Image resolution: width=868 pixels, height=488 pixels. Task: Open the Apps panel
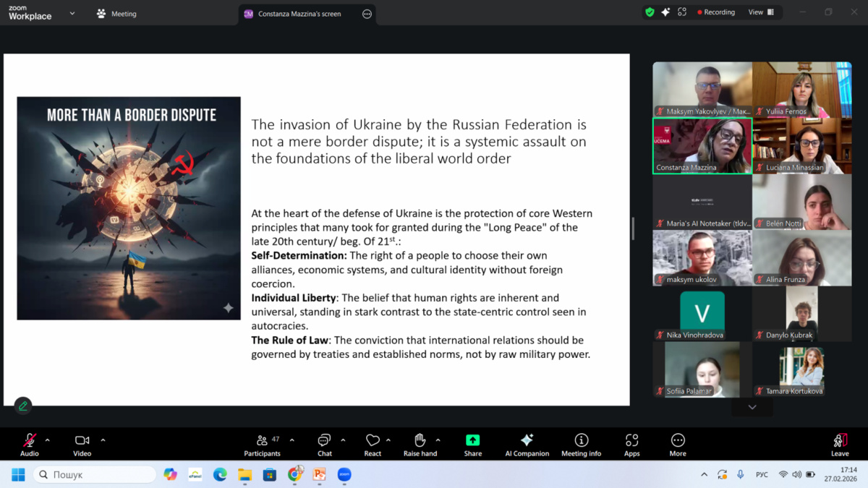pos(631,444)
